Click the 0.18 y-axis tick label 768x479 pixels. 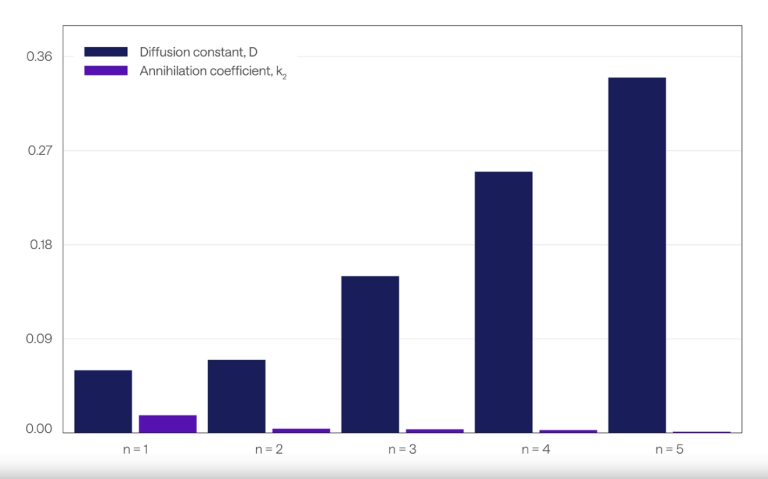click(x=41, y=244)
